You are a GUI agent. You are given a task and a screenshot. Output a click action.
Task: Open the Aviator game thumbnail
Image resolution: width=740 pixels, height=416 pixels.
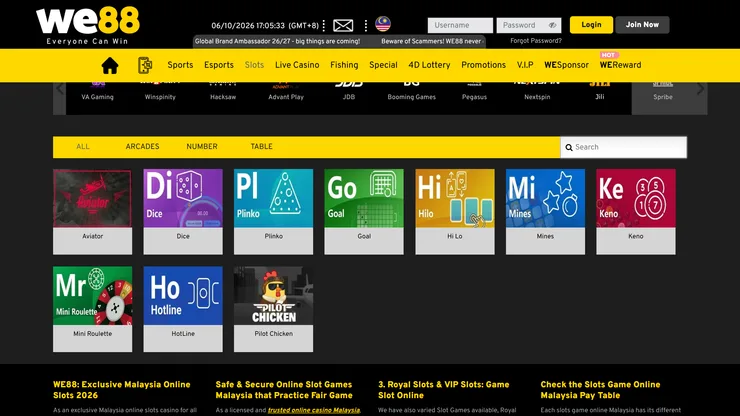pyautogui.click(x=92, y=198)
